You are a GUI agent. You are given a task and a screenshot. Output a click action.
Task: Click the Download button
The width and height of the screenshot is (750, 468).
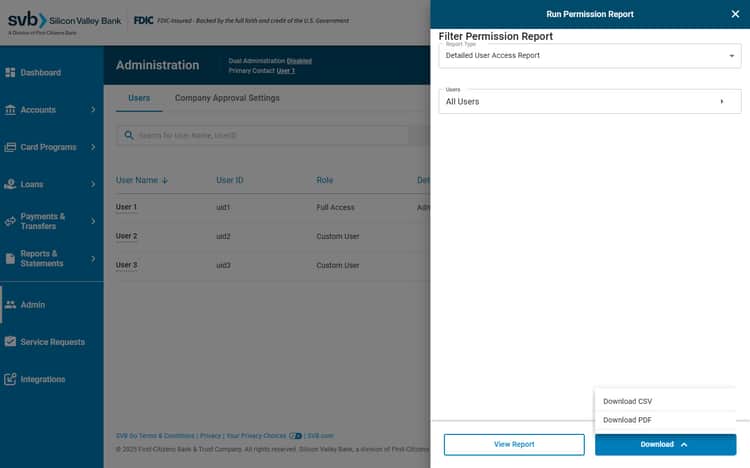click(x=665, y=445)
